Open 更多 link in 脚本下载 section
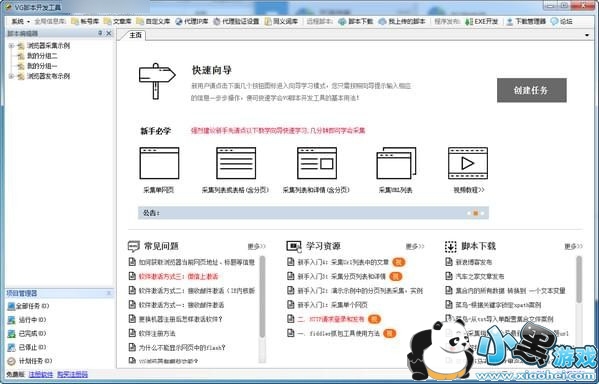599x384 pixels. (x=573, y=246)
